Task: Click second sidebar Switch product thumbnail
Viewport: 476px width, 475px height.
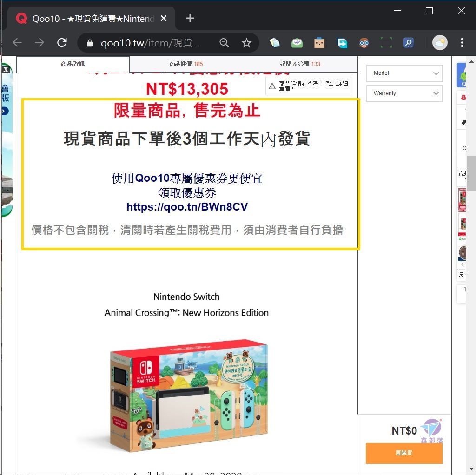Action: [462, 225]
